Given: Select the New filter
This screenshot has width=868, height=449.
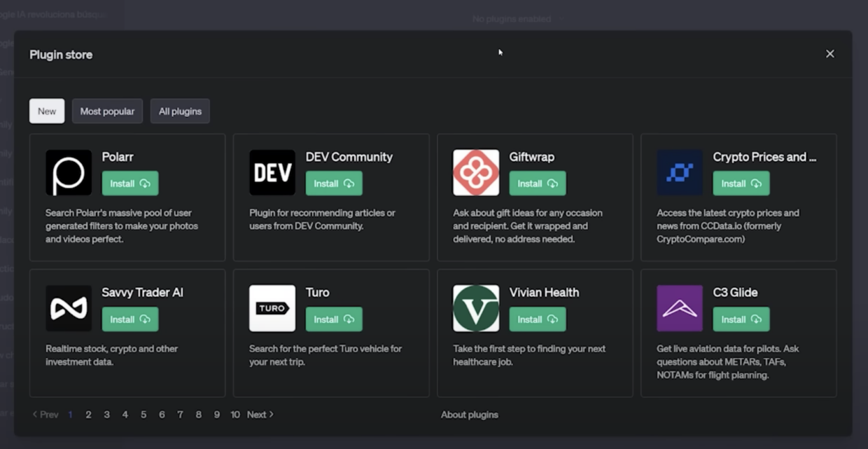Looking at the screenshot, I should click(46, 111).
